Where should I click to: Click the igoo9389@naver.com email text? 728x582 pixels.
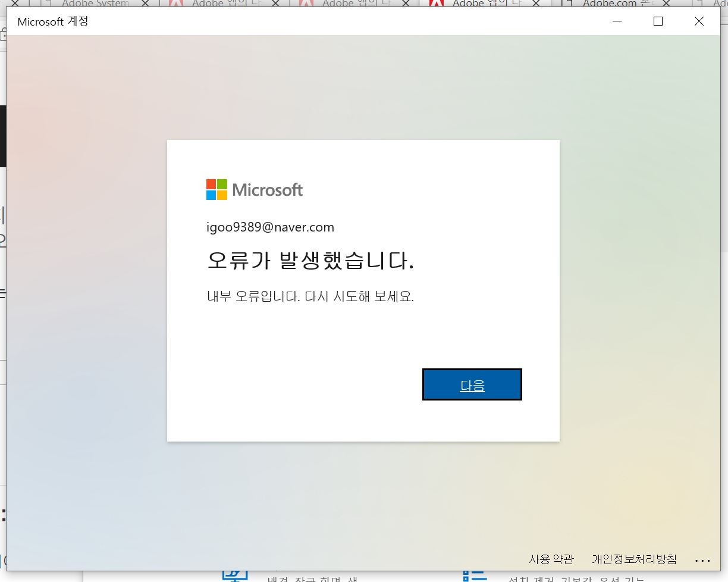point(271,227)
